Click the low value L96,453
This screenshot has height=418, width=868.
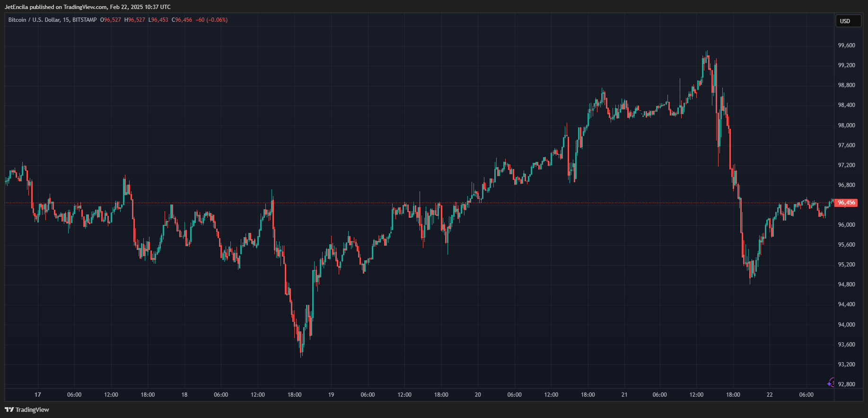tap(158, 20)
